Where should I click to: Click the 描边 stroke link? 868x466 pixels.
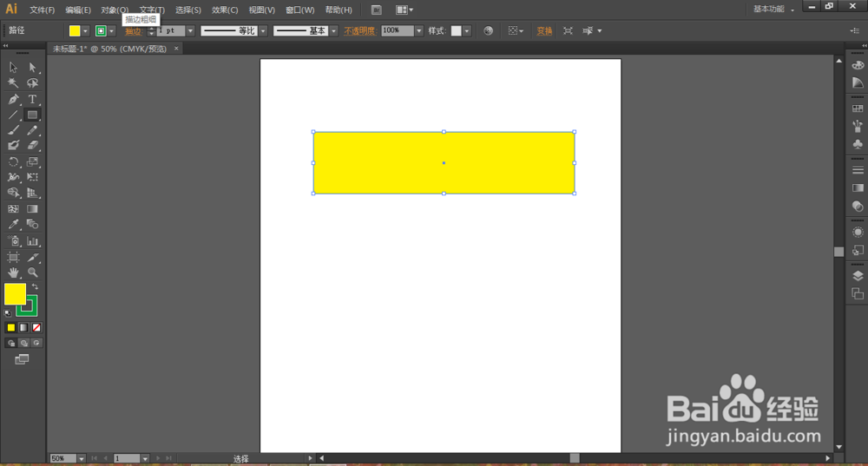[134, 31]
